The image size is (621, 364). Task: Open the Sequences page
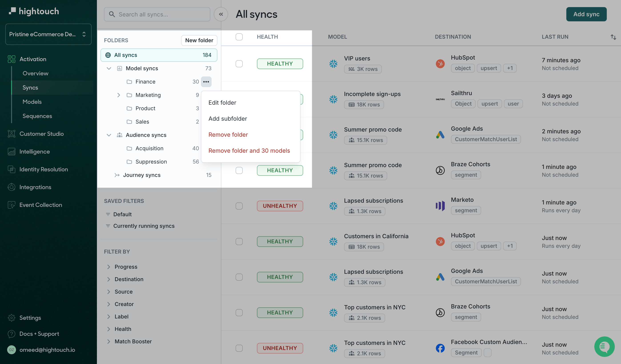37,116
